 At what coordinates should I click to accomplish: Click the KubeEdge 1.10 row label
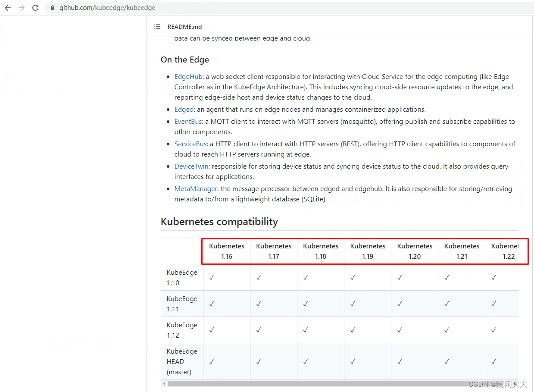(x=182, y=278)
